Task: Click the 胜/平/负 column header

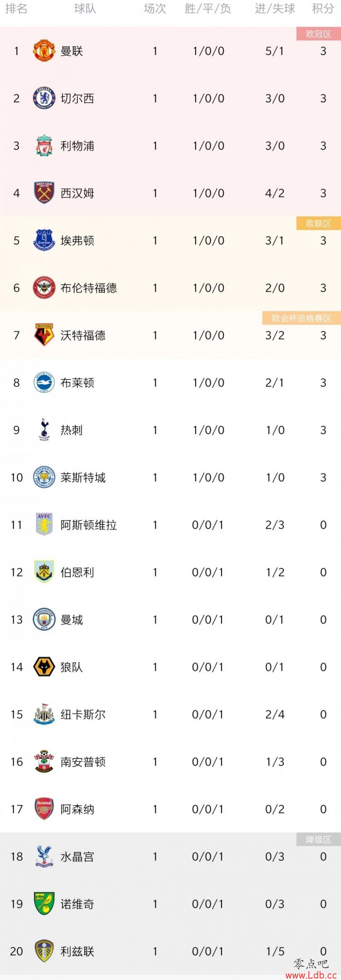Action: pos(208,9)
